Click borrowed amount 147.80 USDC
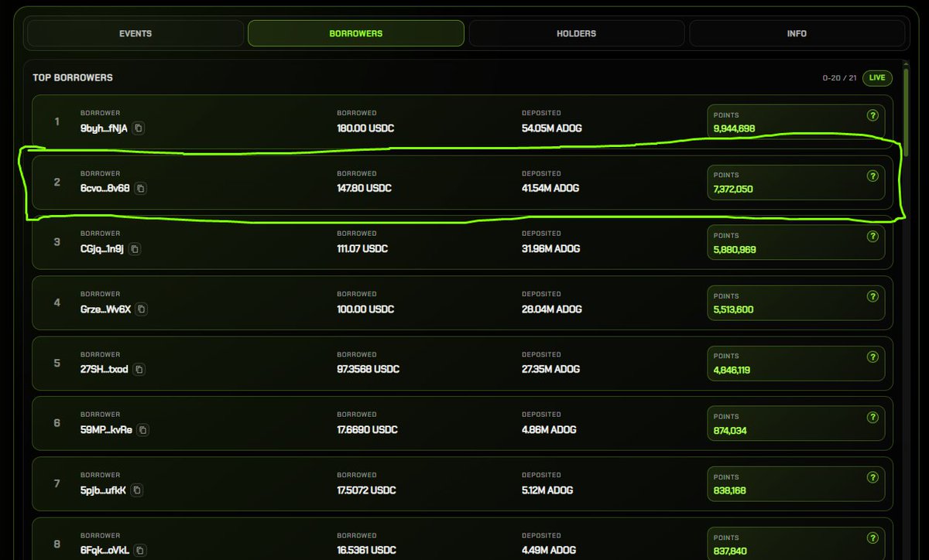Screen dimensions: 929x560 tap(364, 188)
